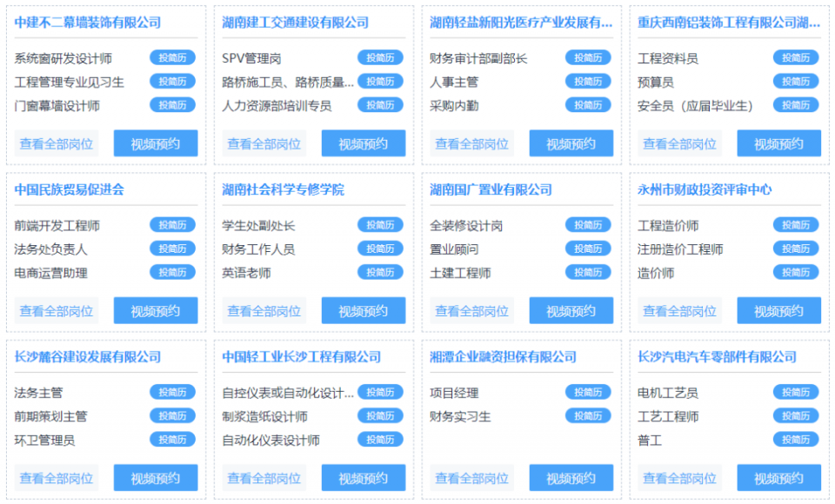The width and height of the screenshot is (835, 504).
Task: Open 湖南国广置业有限公司 company link
Action: click(491, 189)
